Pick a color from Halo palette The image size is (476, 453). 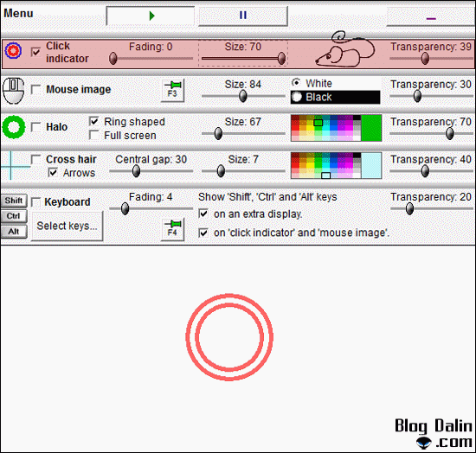(325, 128)
